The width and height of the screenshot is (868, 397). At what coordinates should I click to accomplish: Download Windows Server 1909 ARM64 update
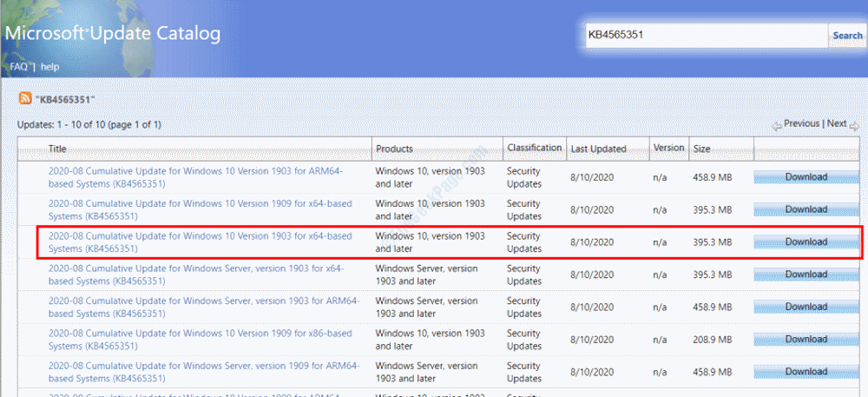click(806, 372)
